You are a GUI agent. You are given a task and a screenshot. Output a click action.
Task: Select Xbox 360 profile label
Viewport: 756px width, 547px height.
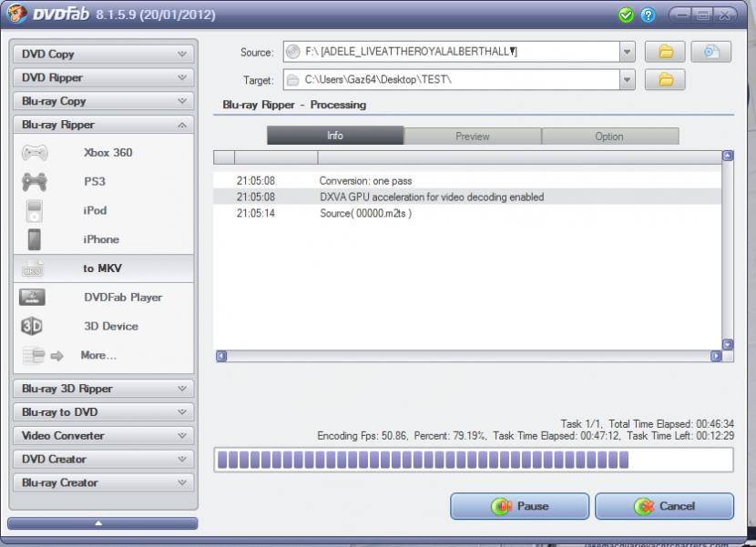[108, 153]
